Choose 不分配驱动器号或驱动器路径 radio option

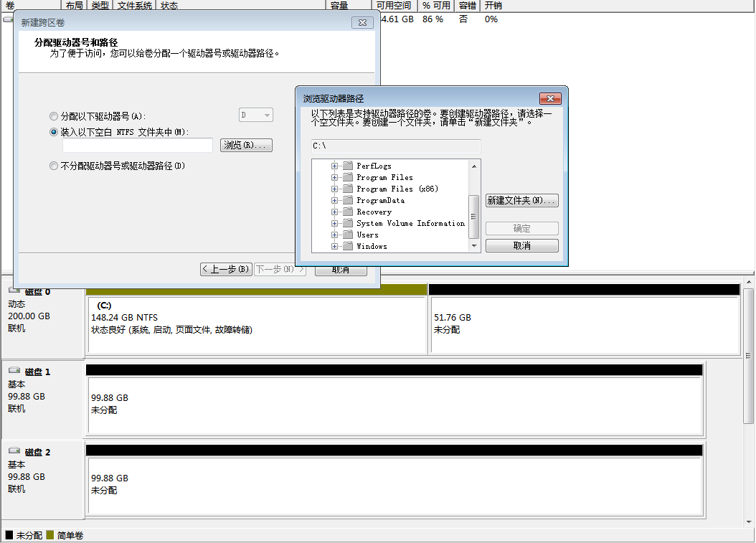tap(54, 166)
